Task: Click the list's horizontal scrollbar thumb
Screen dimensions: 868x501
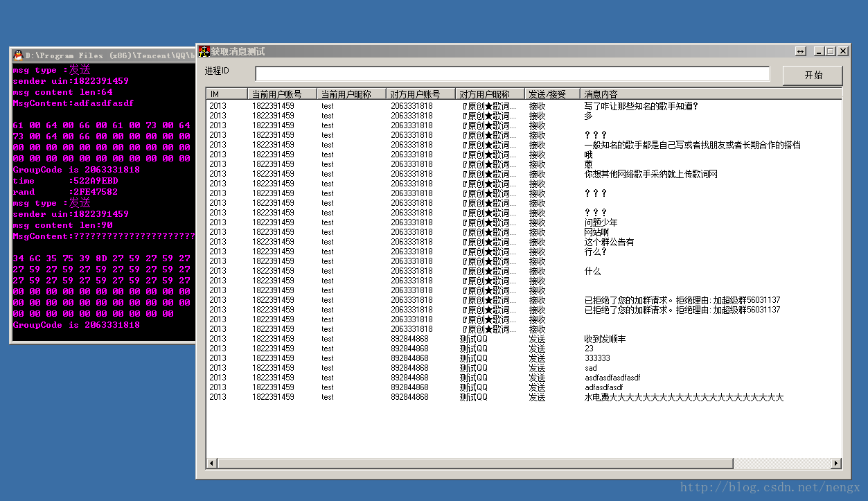Action: pos(475,464)
